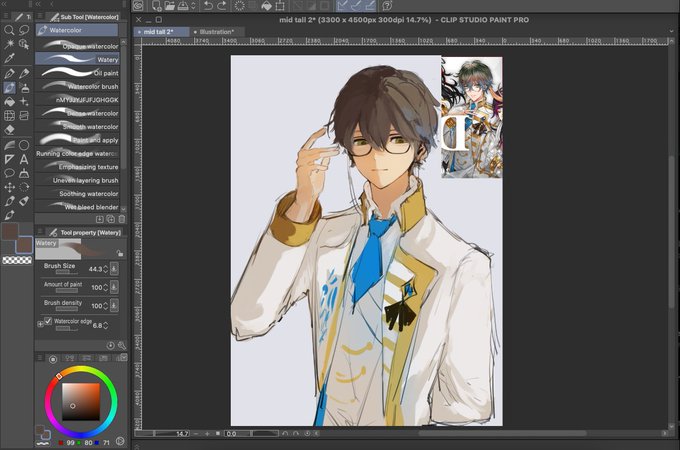
Task: Open Color wheel panel menu
Action: tap(40, 358)
